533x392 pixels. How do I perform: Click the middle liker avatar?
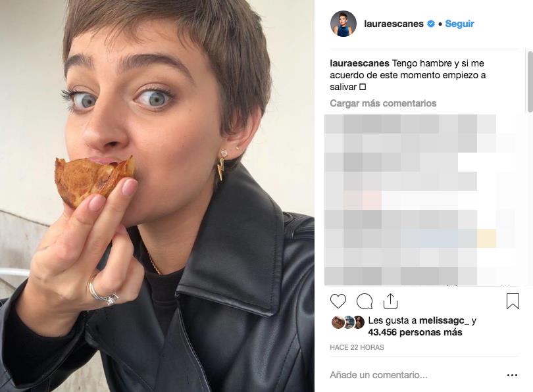point(348,322)
